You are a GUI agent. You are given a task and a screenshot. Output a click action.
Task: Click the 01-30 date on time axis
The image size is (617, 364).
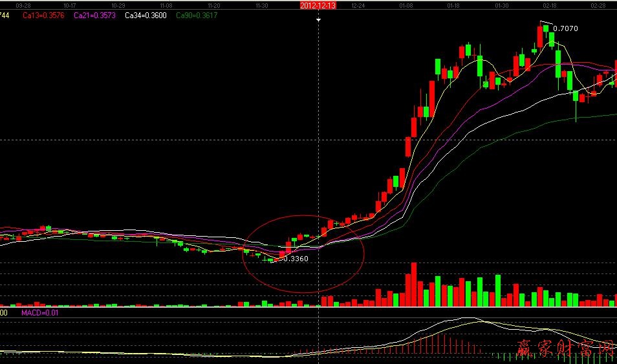pos(501,5)
